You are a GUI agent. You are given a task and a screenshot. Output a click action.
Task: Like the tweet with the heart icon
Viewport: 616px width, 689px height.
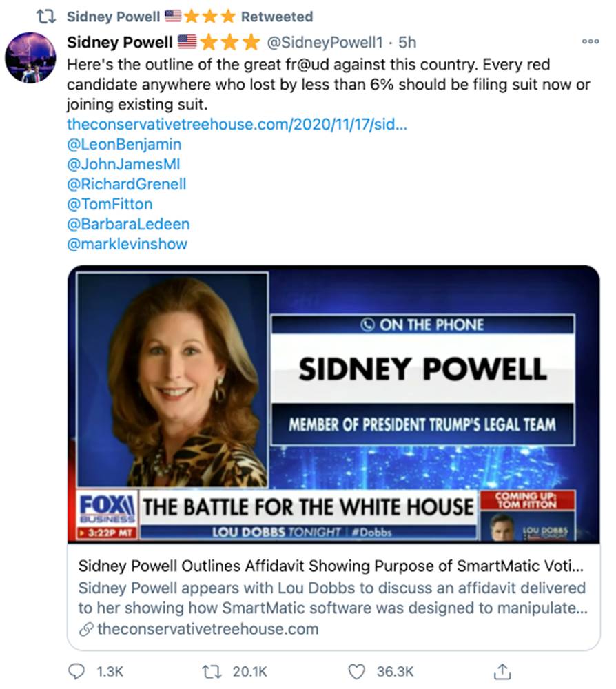pyautogui.click(x=356, y=671)
